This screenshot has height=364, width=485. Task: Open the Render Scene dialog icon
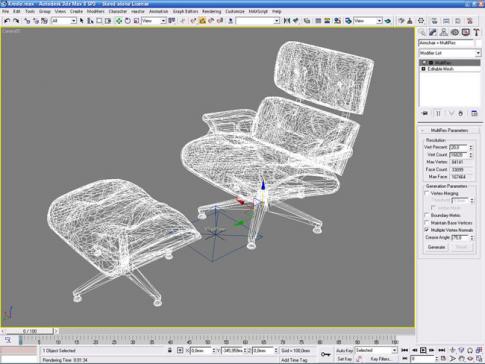point(348,21)
